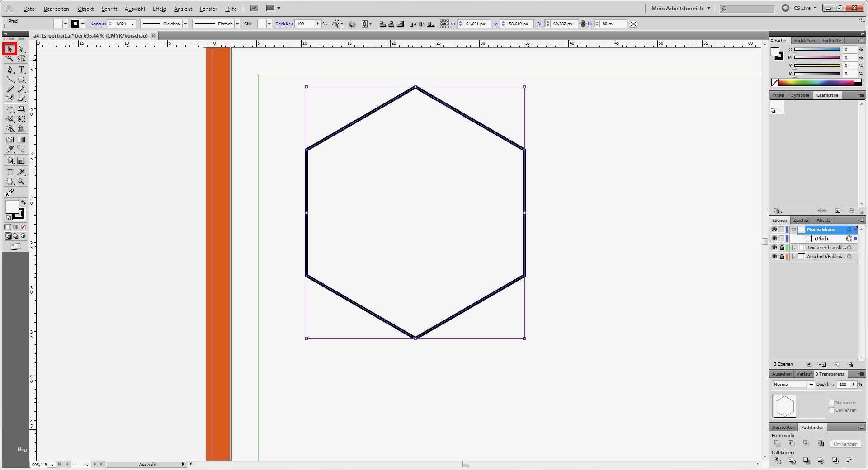This screenshot has height=470, width=868.
Task: Open the Konturstil dropdown Gleichm.
Action: 185,23
